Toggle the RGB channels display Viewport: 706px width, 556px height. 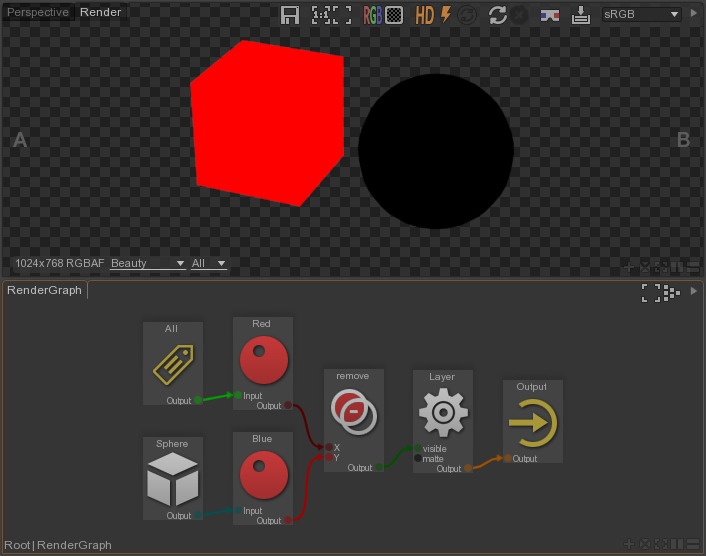click(x=372, y=15)
